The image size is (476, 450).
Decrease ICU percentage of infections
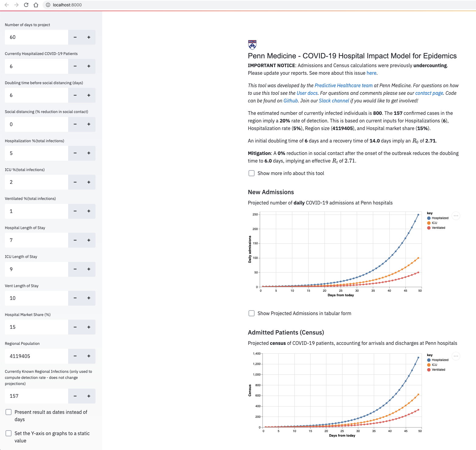(75, 182)
